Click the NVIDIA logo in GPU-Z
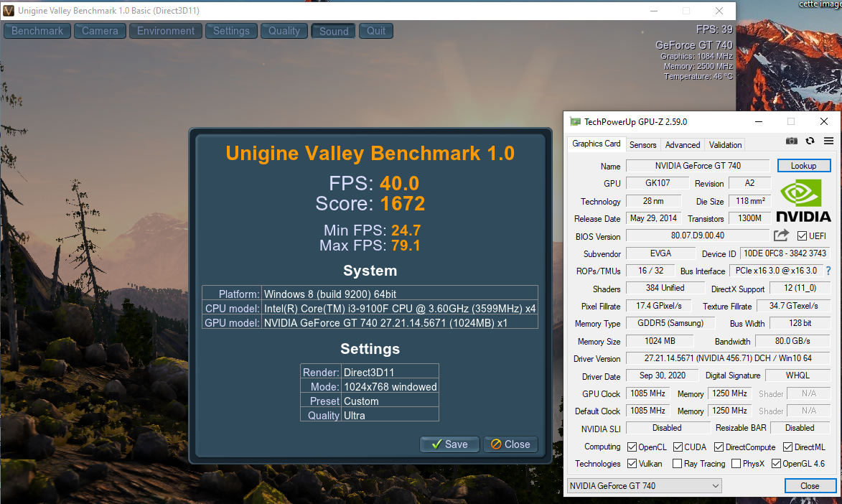This screenshot has height=504, width=842. [x=803, y=201]
